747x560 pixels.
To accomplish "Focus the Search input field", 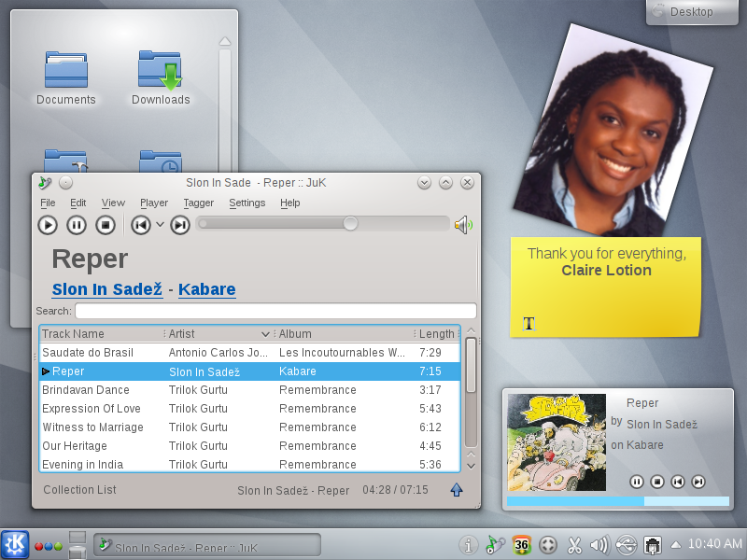I will tap(275, 311).
